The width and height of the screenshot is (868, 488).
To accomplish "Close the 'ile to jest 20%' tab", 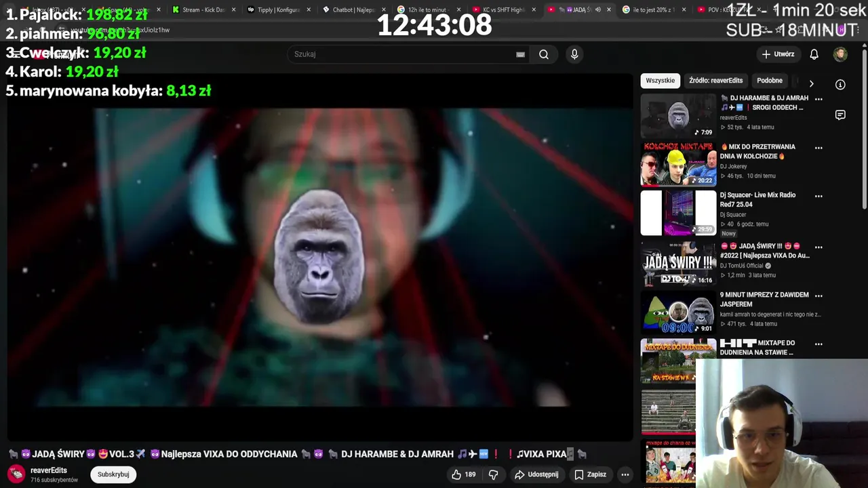I will click(684, 10).
